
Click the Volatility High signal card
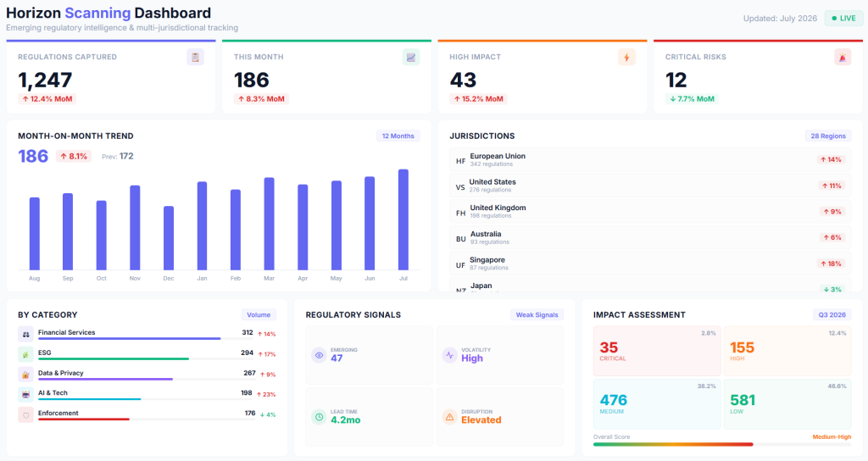click(x=500, y=355)
